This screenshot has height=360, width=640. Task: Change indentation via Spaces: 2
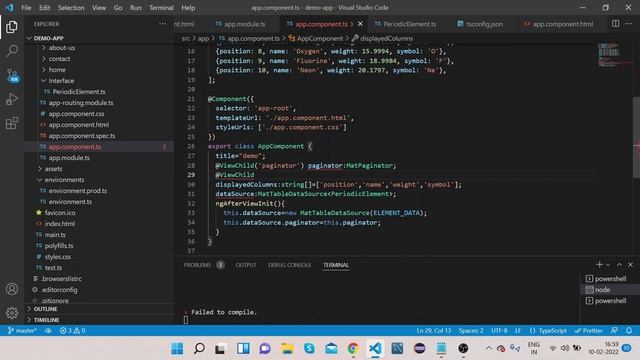471,330
